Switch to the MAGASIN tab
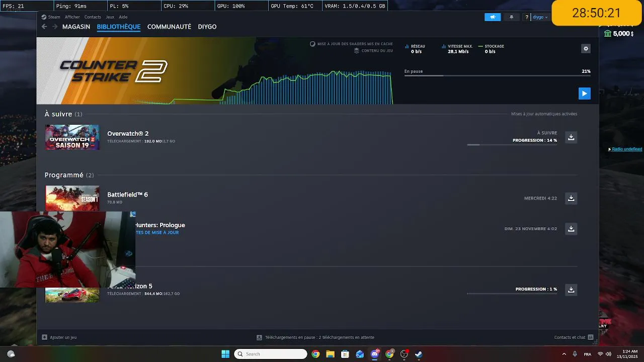This screenshot has width=644, height=362. click(76, 27)
